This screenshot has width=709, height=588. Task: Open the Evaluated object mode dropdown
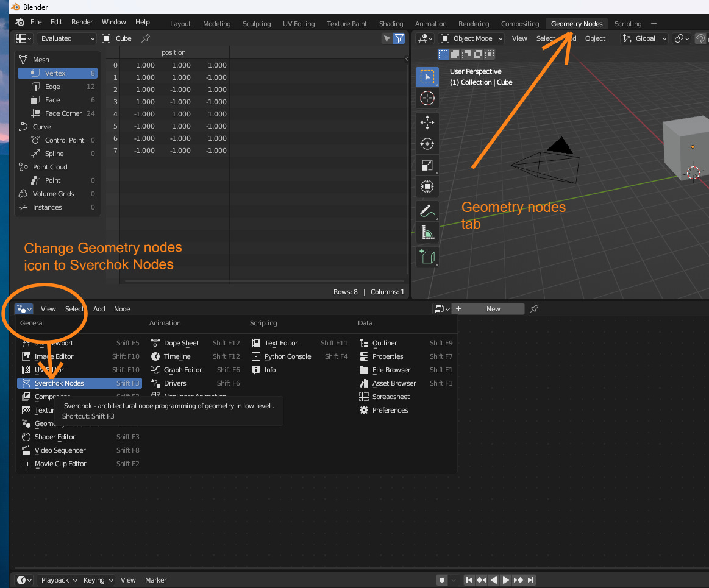coord(66,38)
